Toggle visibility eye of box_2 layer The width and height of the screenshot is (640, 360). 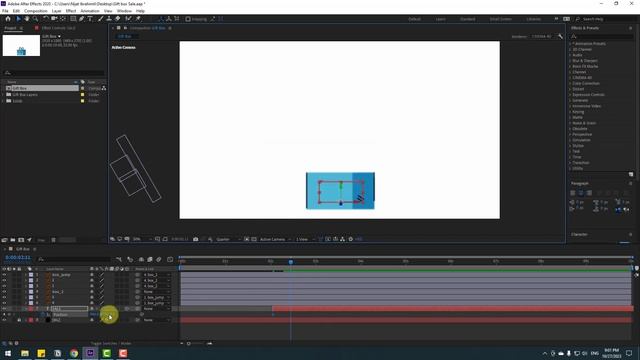point(4,292)
